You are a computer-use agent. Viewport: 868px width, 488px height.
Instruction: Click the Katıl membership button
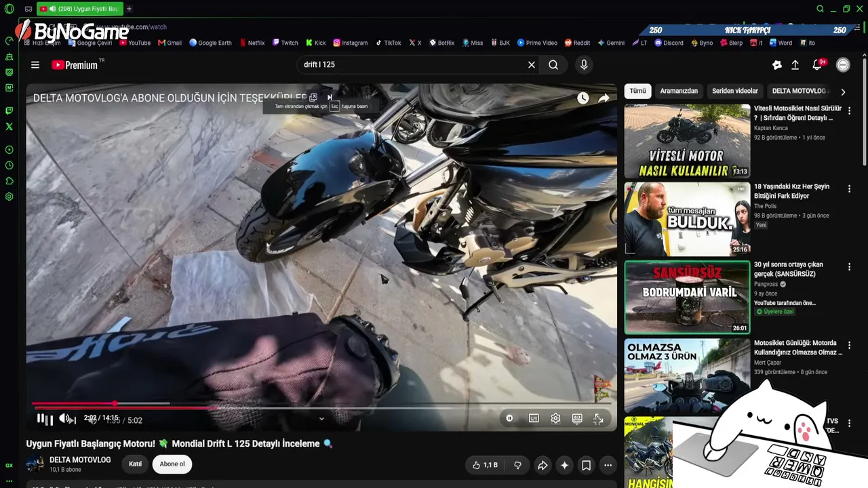[x=135, y=464]
